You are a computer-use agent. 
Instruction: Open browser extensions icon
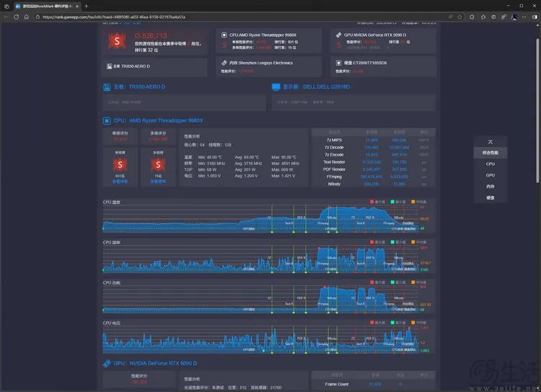472,17
